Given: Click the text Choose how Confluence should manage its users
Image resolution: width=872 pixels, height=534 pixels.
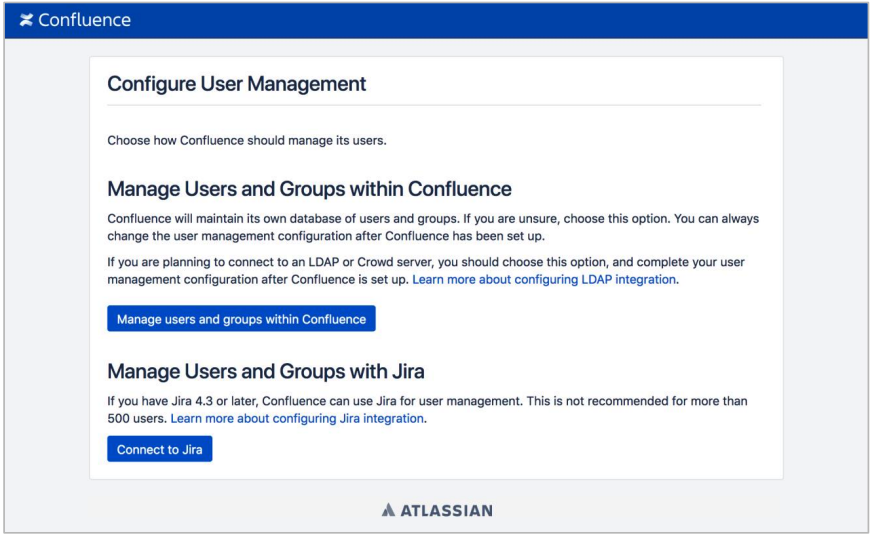Looking at the screenshot, I should [247, 141].
